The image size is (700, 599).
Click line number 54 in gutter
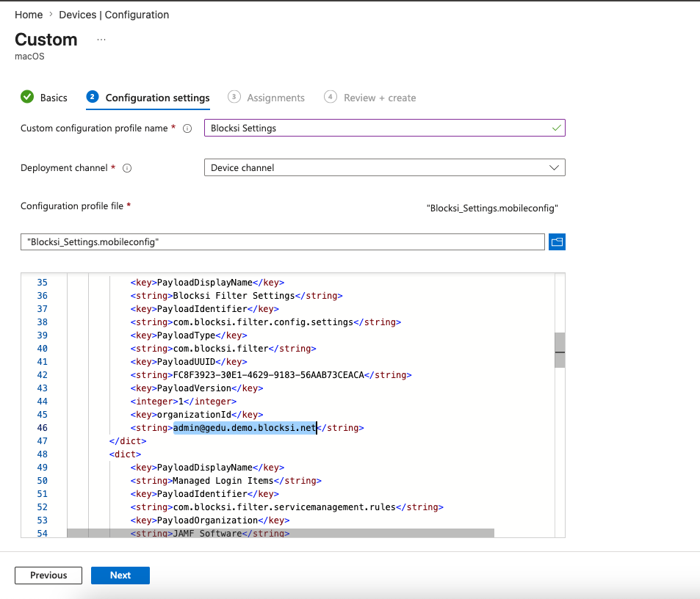tap(43, 533)
